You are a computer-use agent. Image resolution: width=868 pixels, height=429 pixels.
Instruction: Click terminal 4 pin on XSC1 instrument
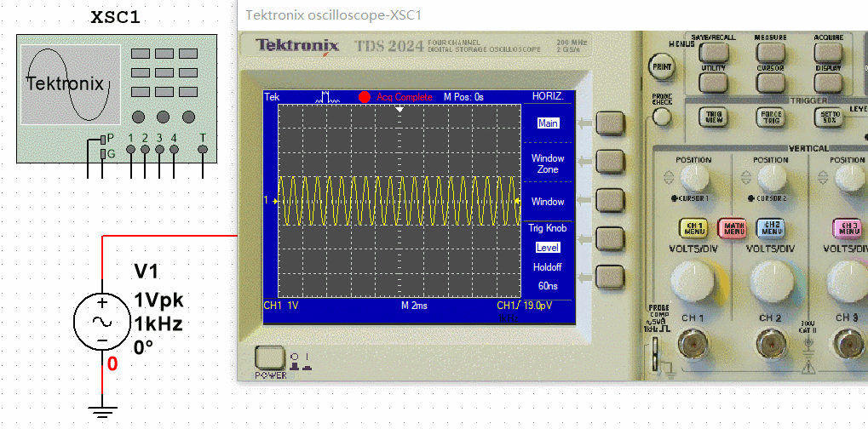[x=174, y=149]
